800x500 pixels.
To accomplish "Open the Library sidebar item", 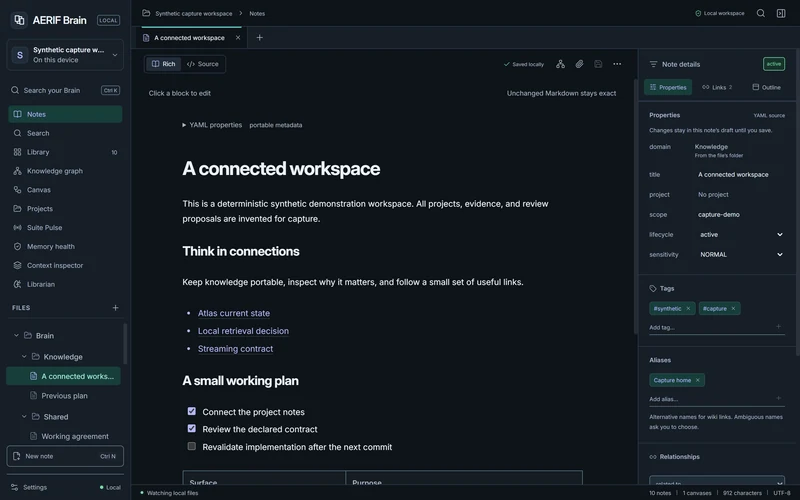I will pos(65,152).
